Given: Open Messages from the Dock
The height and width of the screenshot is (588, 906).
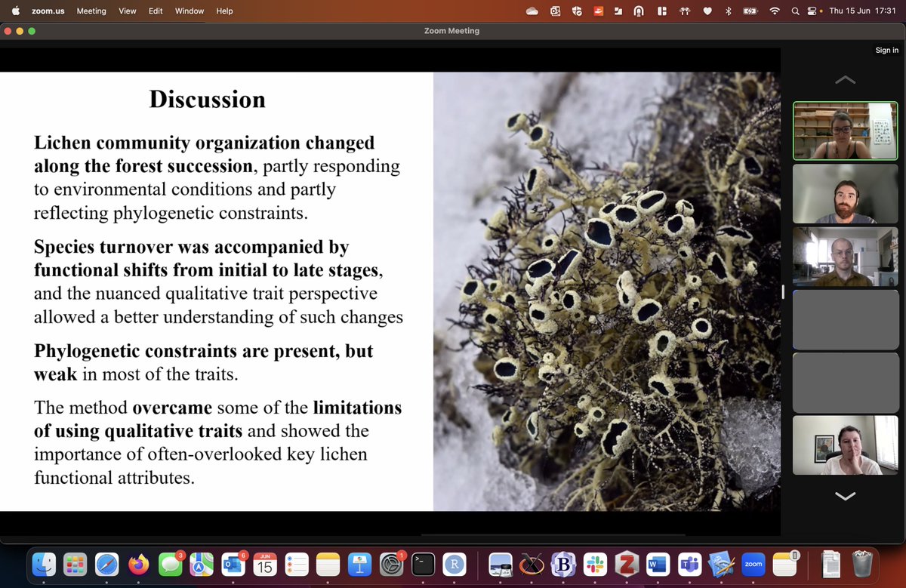Looking at the screenshot, I should point(170,563).
